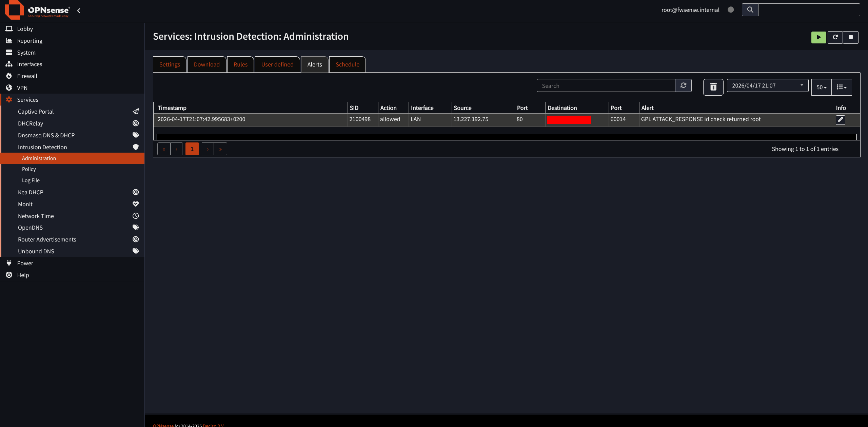Click the VPN globe icon

coord(9,88)
